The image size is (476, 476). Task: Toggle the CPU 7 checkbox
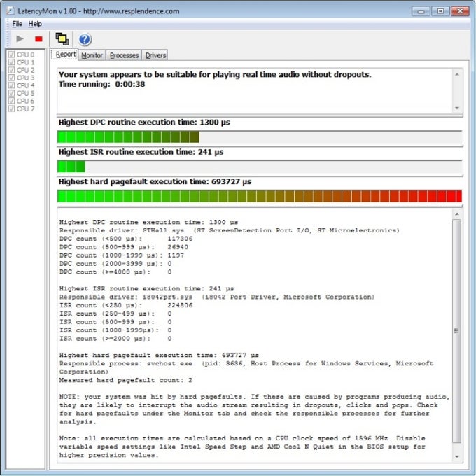tap(11, 108)
